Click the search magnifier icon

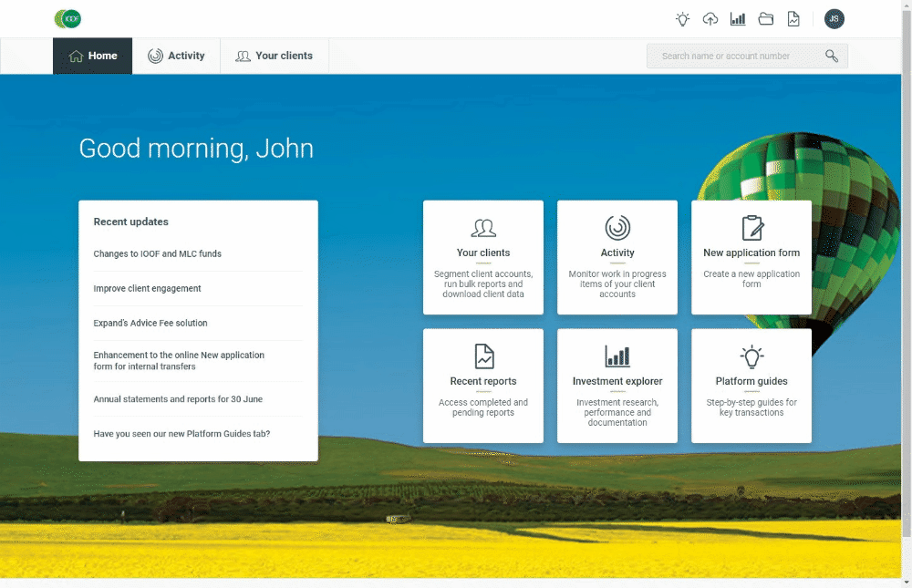[832, 56]
